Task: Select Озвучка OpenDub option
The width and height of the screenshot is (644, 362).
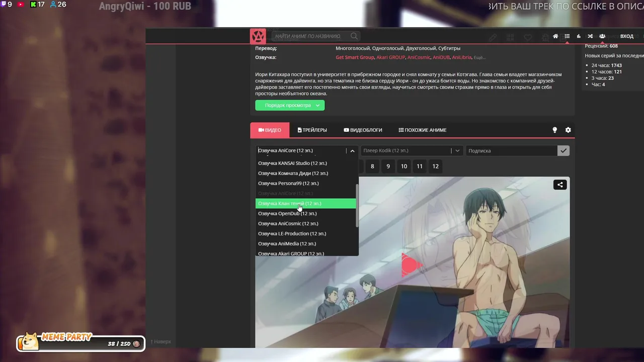Action: click(x=306, y=213)
